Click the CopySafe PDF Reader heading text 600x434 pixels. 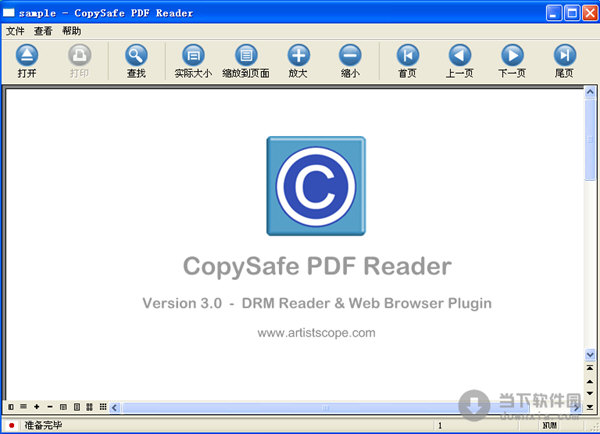pyautogui.click(x=317, y=266)
